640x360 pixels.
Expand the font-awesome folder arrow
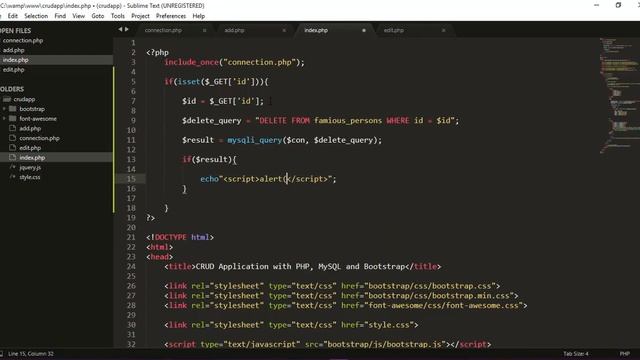pyautogui.click(x=4, y=119)
